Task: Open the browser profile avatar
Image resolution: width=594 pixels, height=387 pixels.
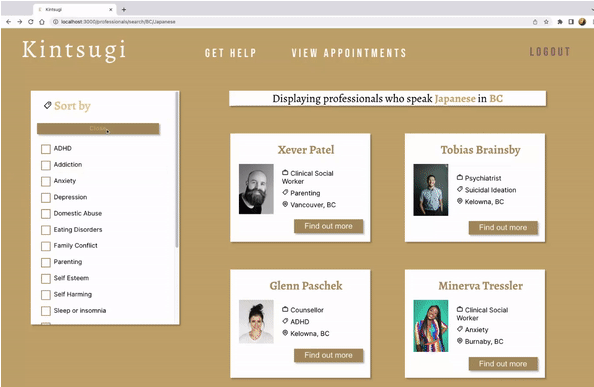Action: 582,22
